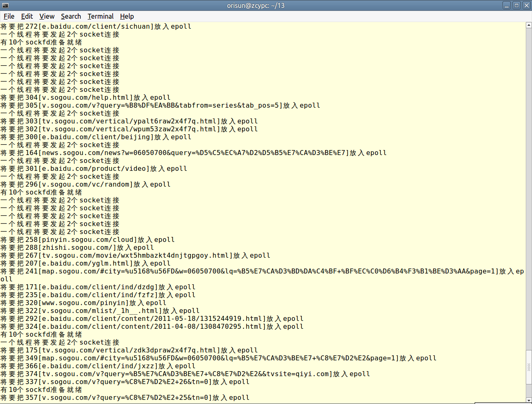
Task: Click the line beginning 241[map.sogou.com
Action: [x=262, y=275]
